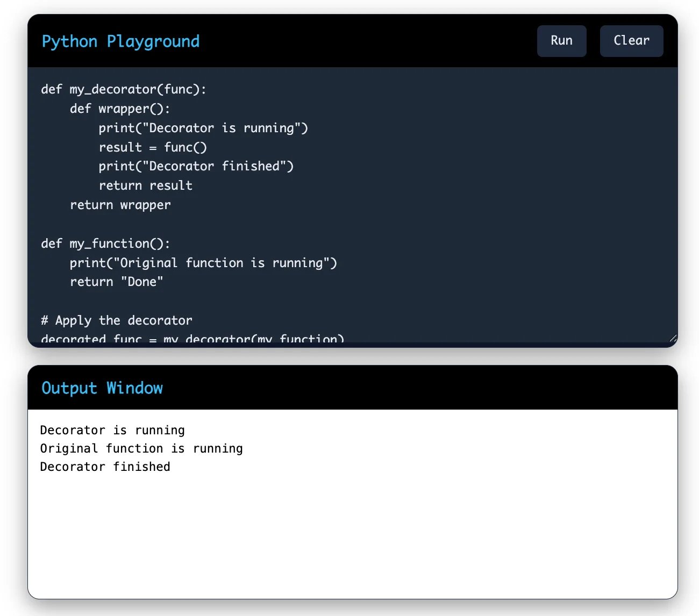The width and height of the screenshot is (699, 616).
Task: Click the line 'def wrapper():'
Action: point(120,109)
